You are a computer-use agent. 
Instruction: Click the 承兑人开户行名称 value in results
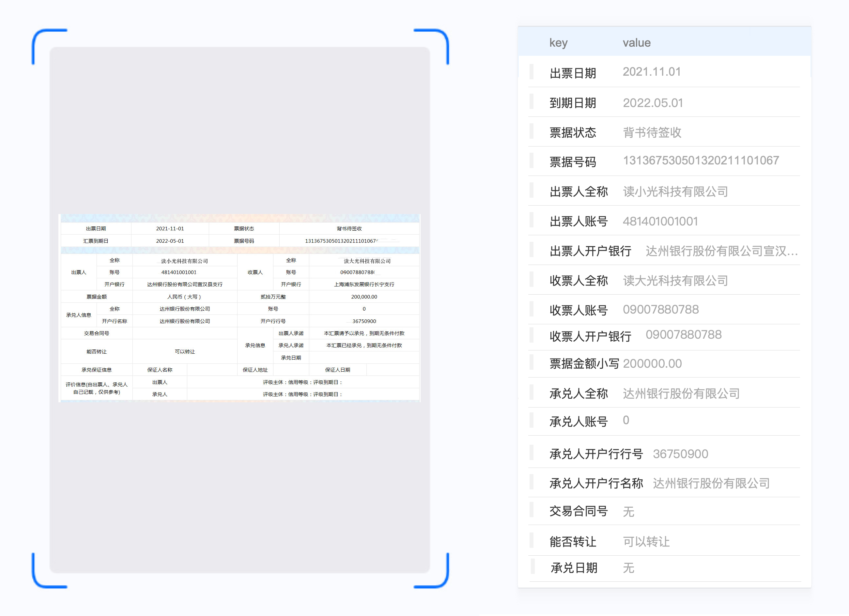pyautogui.click(x=711, y=484)
